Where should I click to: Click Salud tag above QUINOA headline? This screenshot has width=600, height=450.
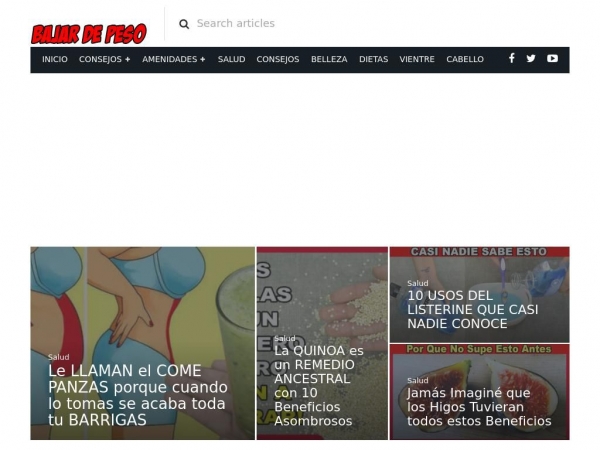285,339
